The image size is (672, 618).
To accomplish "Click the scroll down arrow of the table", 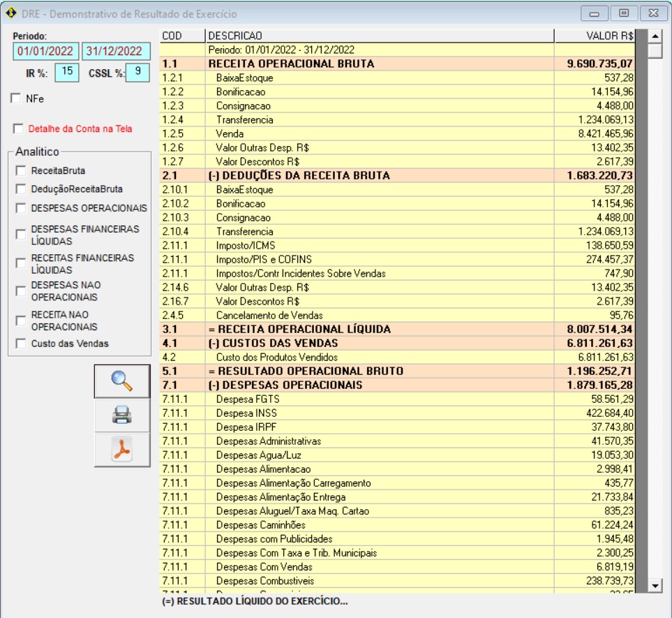I will 655,585.
